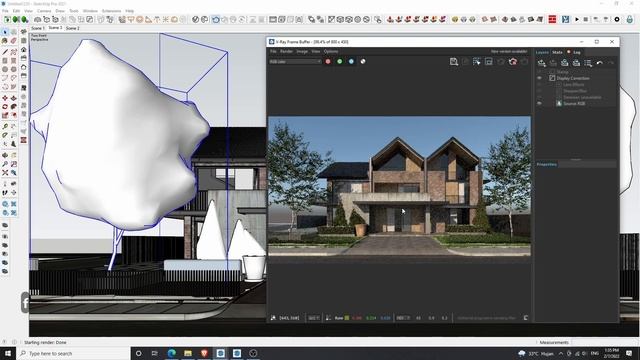Click the Properties panel header

point(576,164)
